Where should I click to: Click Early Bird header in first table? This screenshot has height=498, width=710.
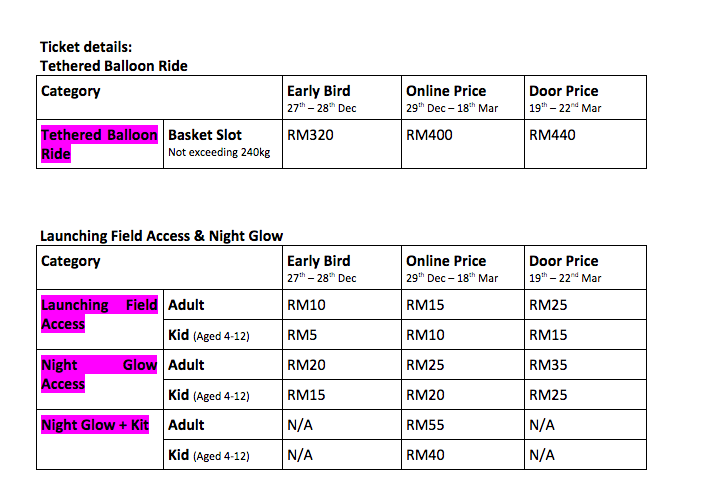pyautogui.click(x=319, y=91)
